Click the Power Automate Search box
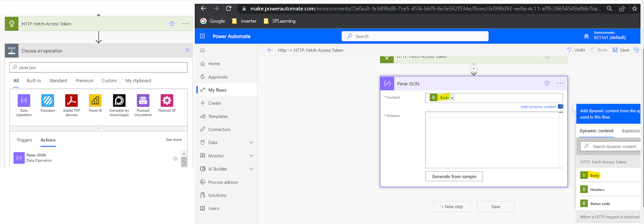 (415, 36)
